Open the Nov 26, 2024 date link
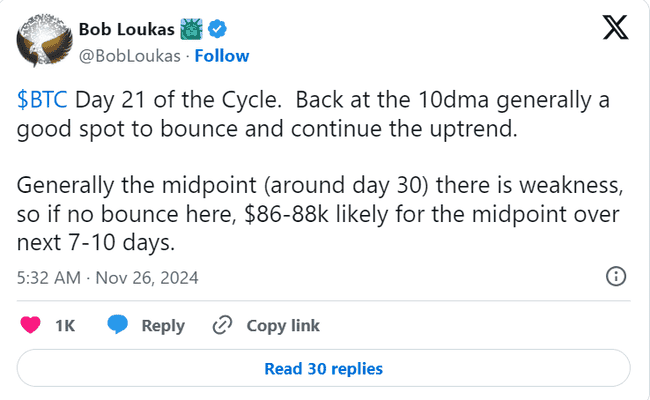The height and width of the screenshot is (400, 650). [x=147, y=278]
